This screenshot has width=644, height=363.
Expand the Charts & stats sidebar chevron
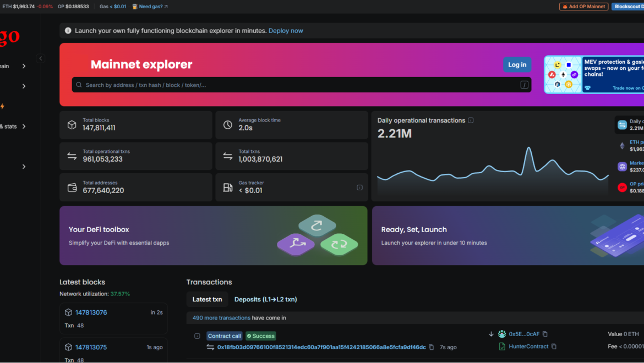pyautogui.click(x=24, y=127)
